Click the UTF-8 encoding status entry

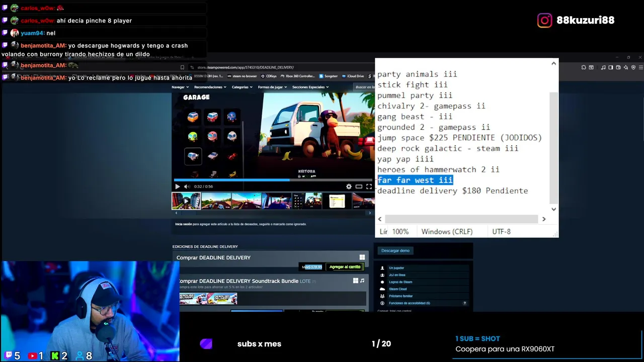501,232
